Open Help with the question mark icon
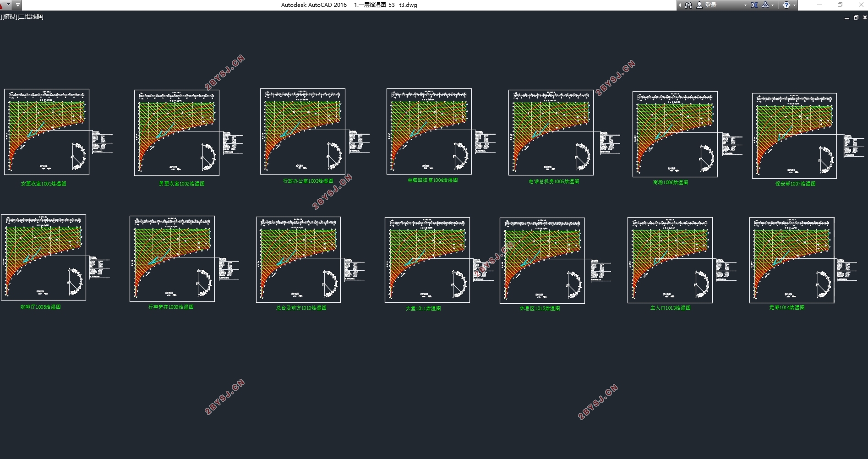Image resolution: width=868 pixels, height=459 pixels. coord(786,5)
